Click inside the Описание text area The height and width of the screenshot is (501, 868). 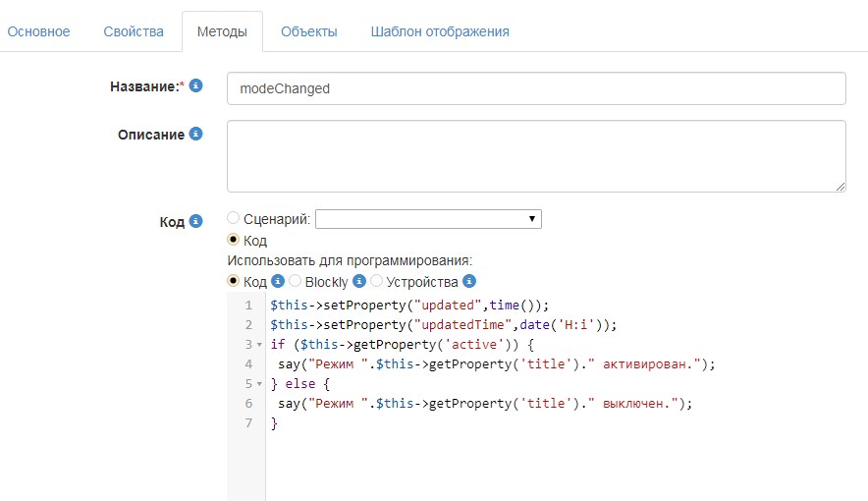click(x=536, y=156)
